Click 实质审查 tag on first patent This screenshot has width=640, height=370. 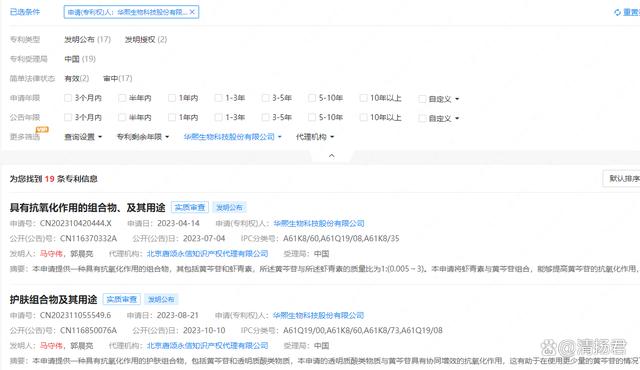click(x=190, y=208)
